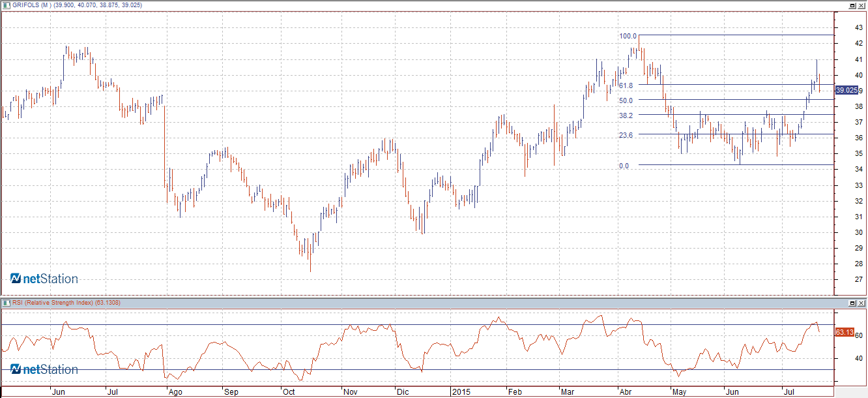Select the 0.0 Fibonacci level label
The width and height of the screenshot is (868, 398).
(624, 166)
